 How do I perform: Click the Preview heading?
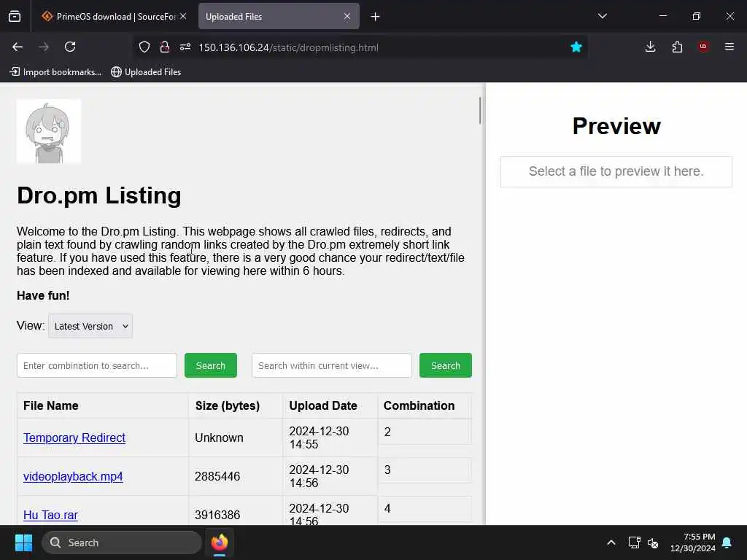616,126
